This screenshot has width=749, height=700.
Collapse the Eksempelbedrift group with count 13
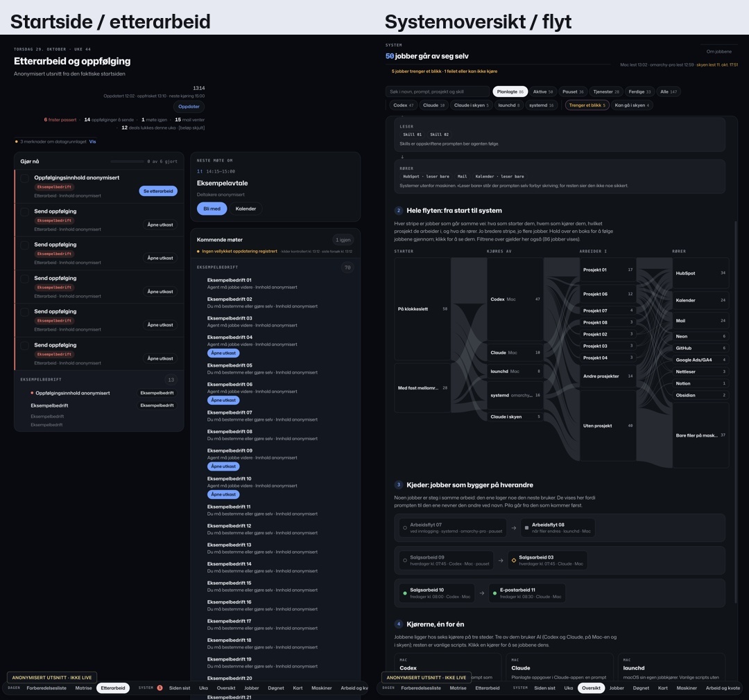pos(171,380)
